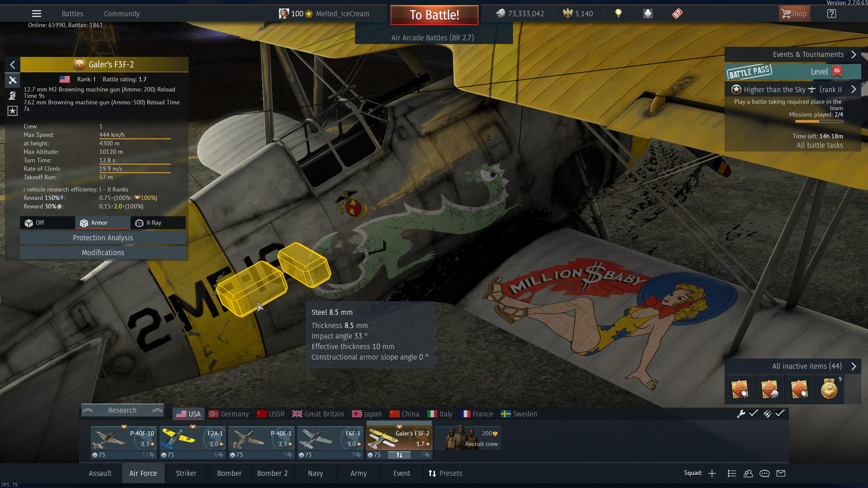868x488 pixels.
Task: Open the Battles menu
Action: tap(72, 14)
